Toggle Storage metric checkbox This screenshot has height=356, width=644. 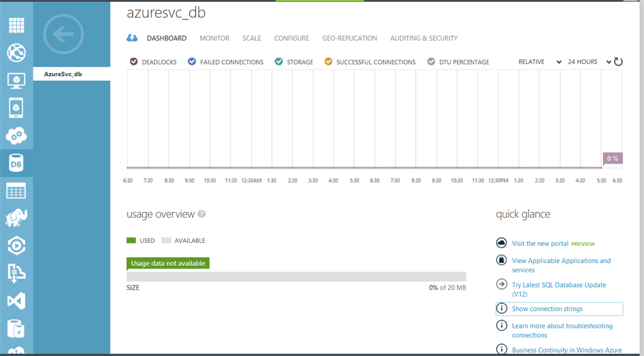279,62
